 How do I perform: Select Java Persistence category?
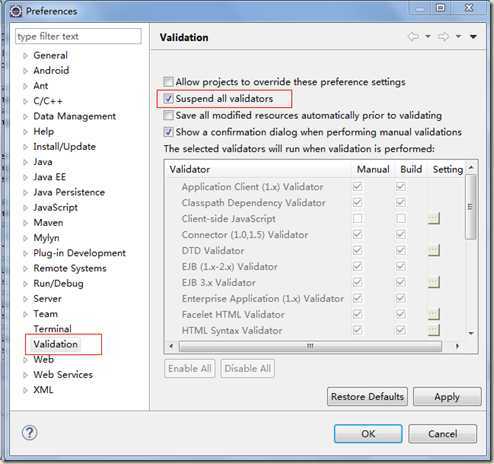pyautogui.click(x=69, y=192)
